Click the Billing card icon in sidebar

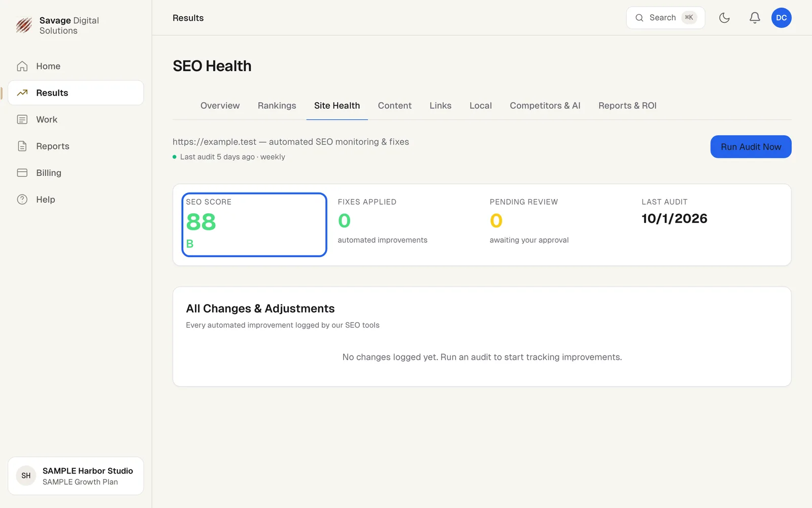click(22, 173)
